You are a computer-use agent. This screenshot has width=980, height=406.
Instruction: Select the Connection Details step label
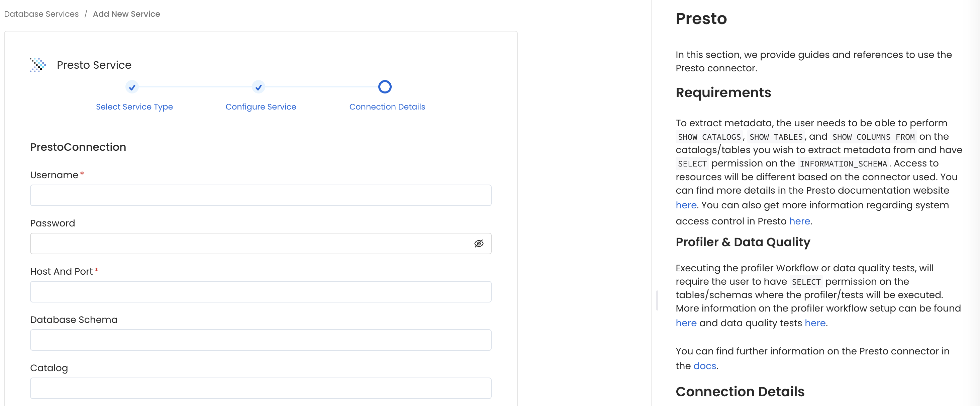(387, 107)
